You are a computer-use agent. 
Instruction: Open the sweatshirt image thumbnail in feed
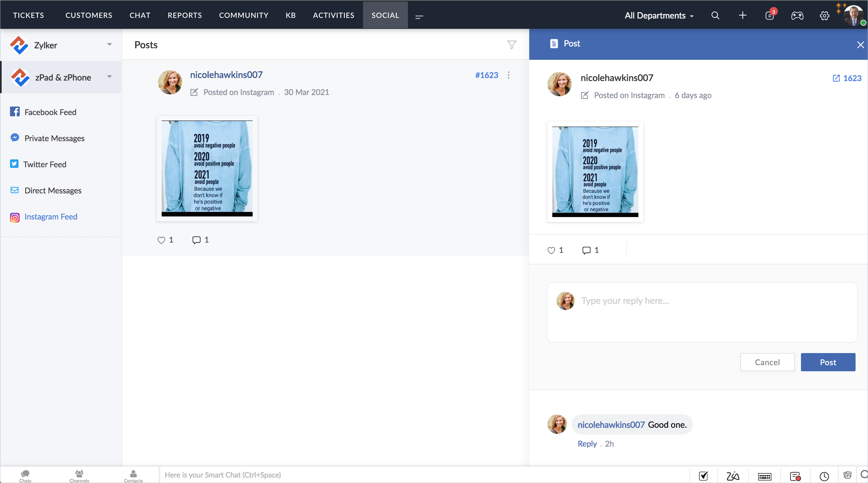coord(207,168)
